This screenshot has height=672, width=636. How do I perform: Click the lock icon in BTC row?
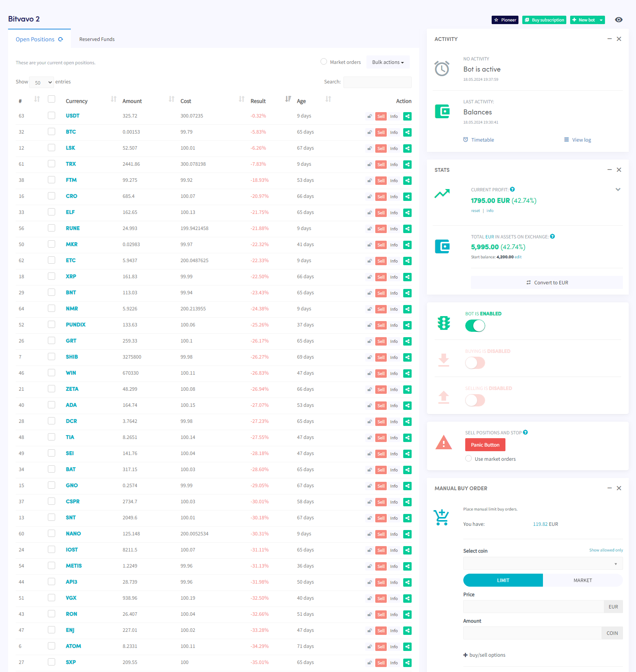coord(370,132)
